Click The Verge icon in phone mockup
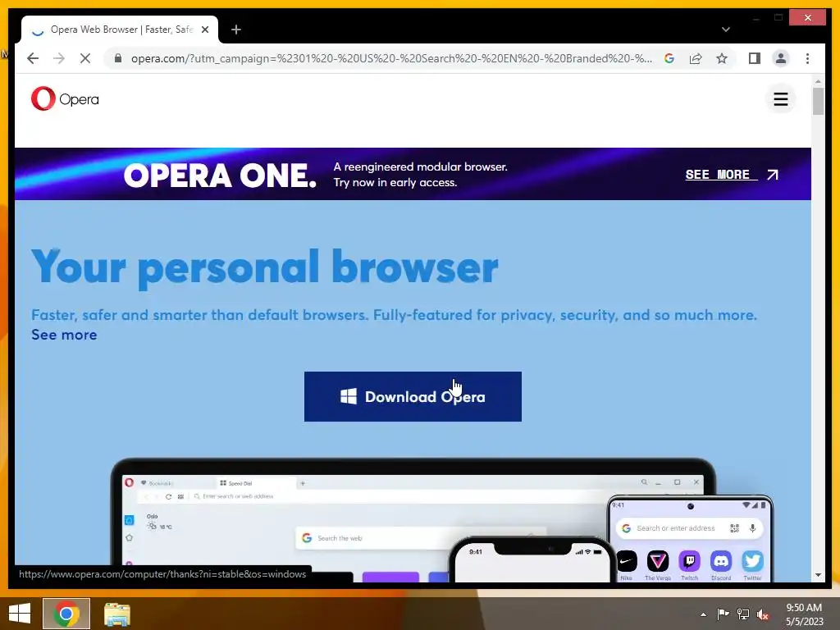The height and width of the screenshot is (630, 840). pos(658,561)
